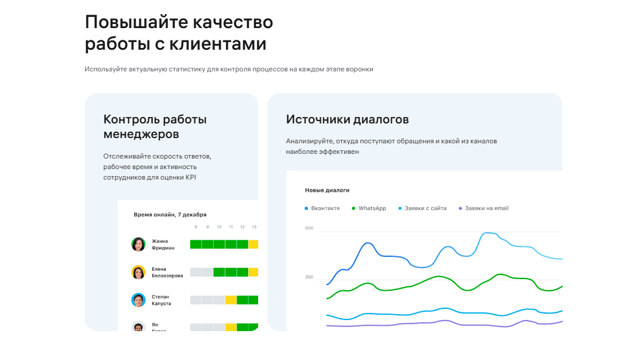Click the name Жанна Фридман
644x351 pixels.
[163, 245]
